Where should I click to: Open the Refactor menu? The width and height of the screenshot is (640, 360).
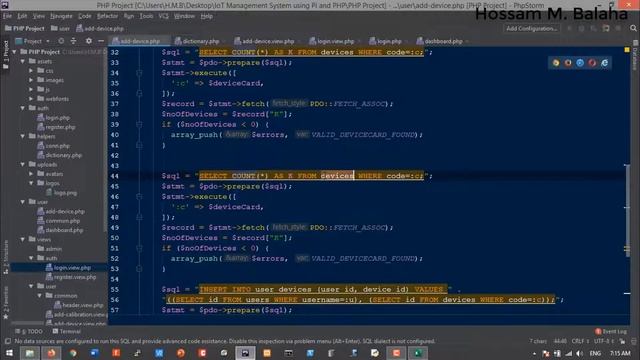click(x=107, y=16)
